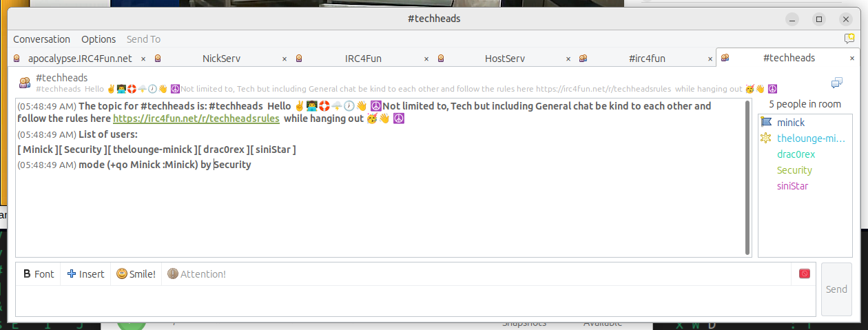Click the chat room icon beside #techheads topic
This screenshot has height=330, width=868.
25,83
